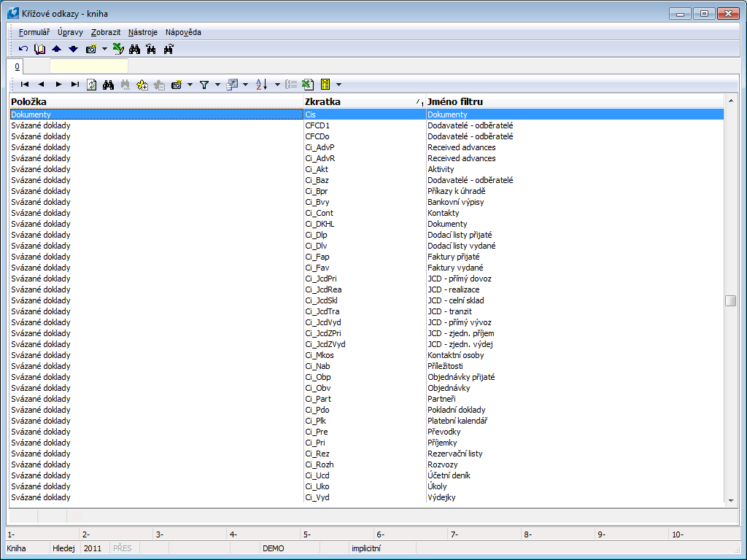Open the filter funnel dropdown arrow

click(217, 85)
